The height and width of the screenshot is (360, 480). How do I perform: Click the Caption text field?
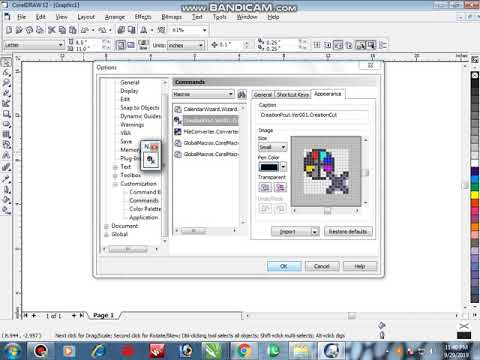tap(313, 115)
